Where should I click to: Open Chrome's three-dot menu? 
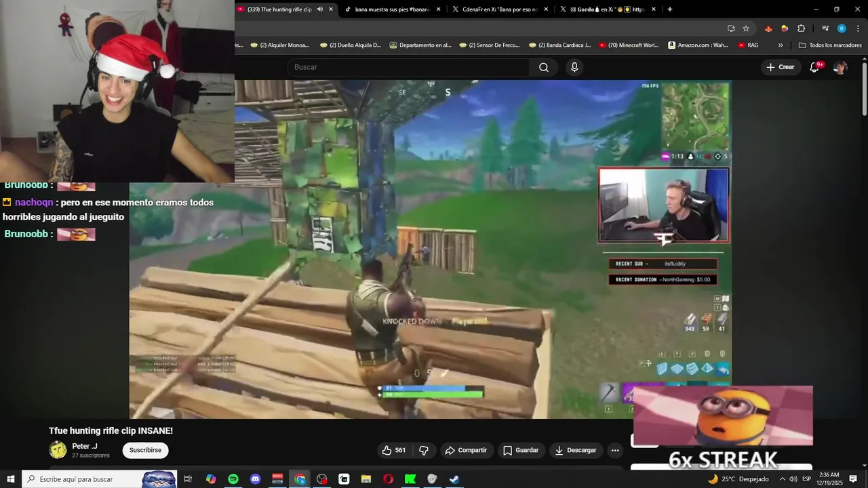click(858, 28)
